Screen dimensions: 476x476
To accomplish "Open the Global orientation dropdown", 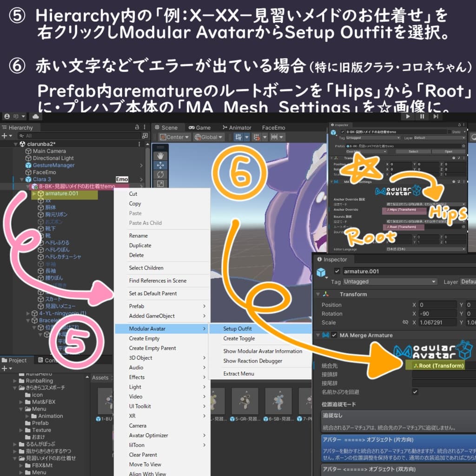I will point(209,137).
